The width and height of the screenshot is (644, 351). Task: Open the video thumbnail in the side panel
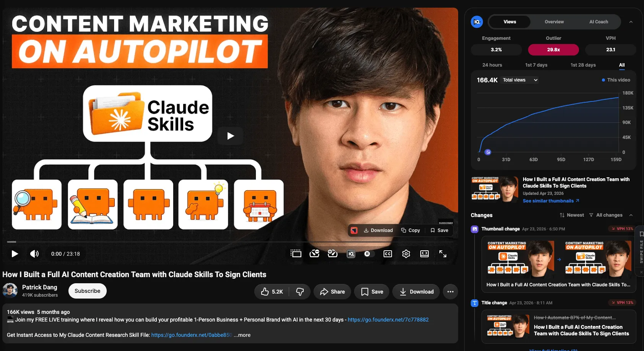coord(495,189)
